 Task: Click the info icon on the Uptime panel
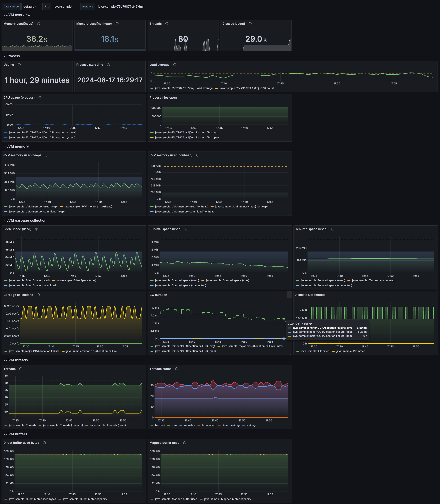point(19,65)
